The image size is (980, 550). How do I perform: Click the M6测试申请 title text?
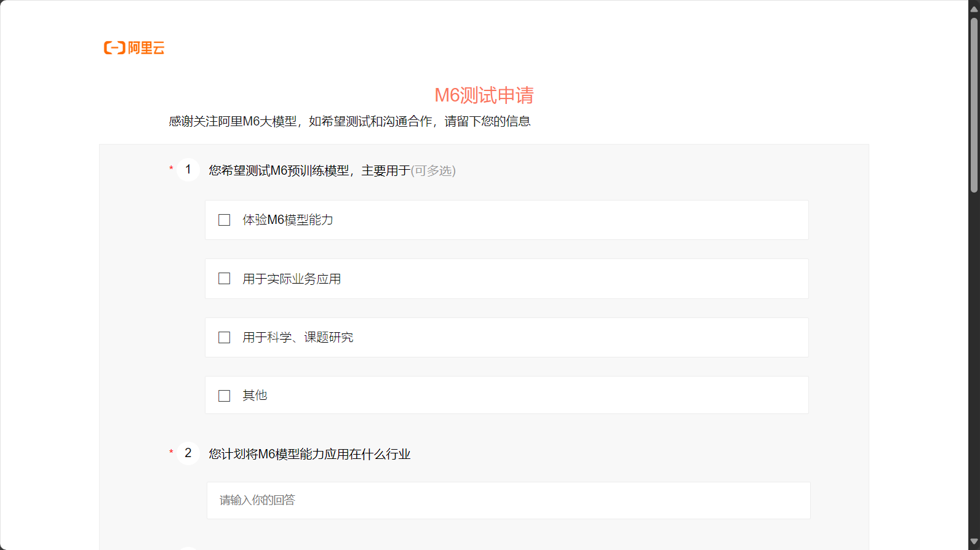pos(484,95)
